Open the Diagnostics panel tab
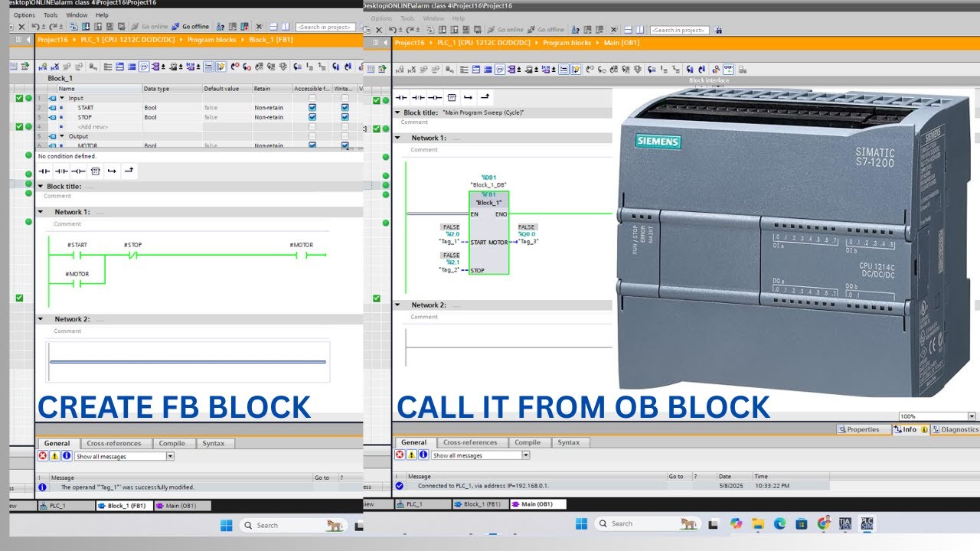This screenshot has width=980, height=551. click(x=955, y=429)
